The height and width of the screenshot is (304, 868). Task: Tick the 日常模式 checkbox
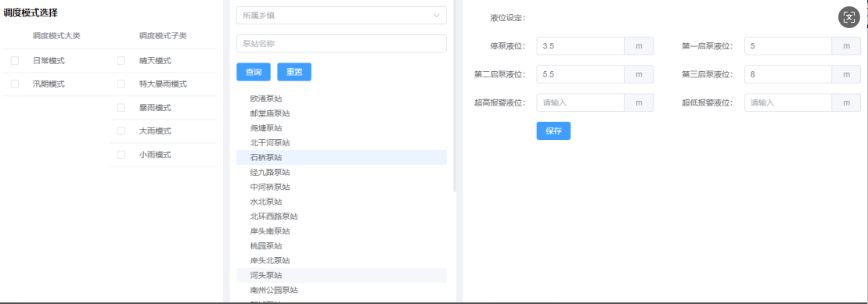coord(15,61)
